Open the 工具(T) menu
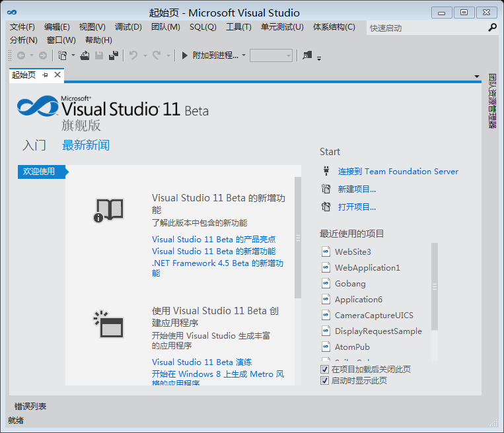Viewport: 504px width, 433px height. point(238,27)
